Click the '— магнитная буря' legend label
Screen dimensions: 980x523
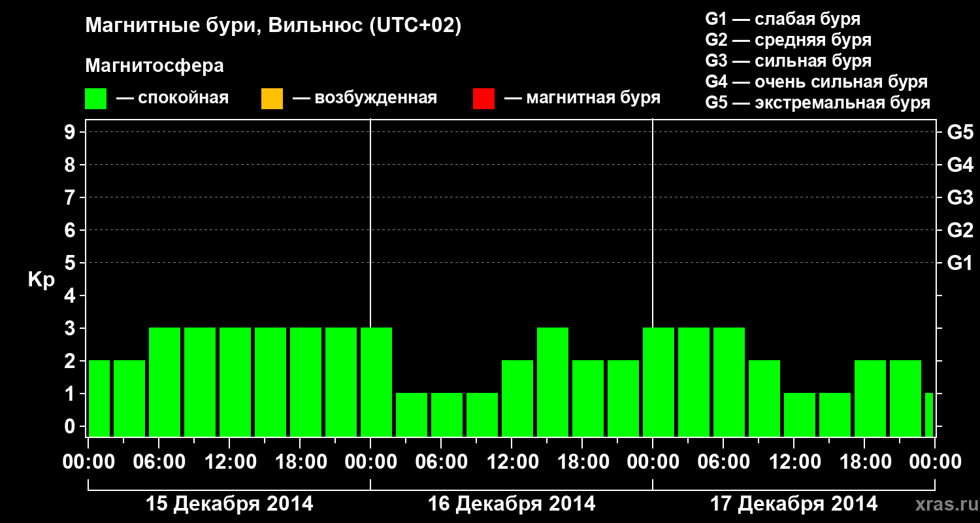pyautogui.click(x=582, y=98)
